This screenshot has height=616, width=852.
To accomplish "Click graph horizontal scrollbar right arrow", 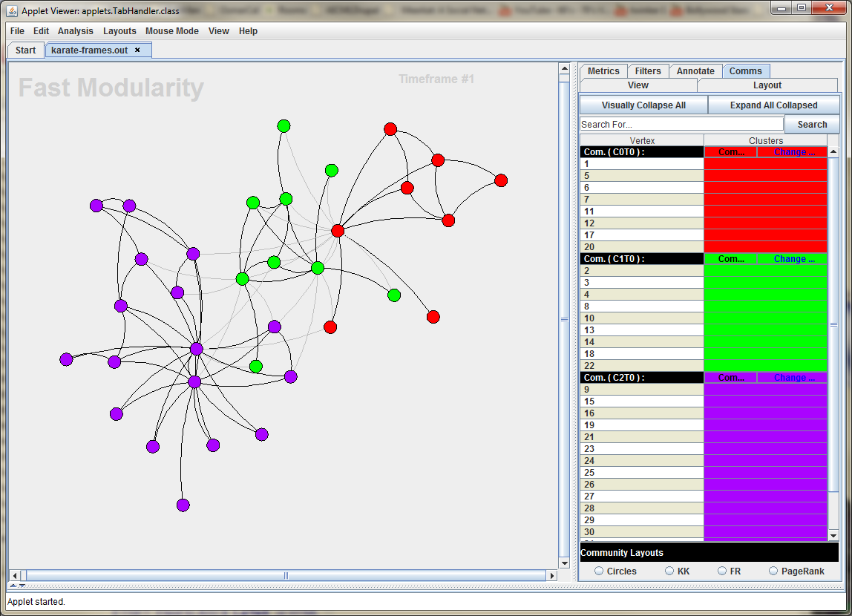I will pos(553,575).
